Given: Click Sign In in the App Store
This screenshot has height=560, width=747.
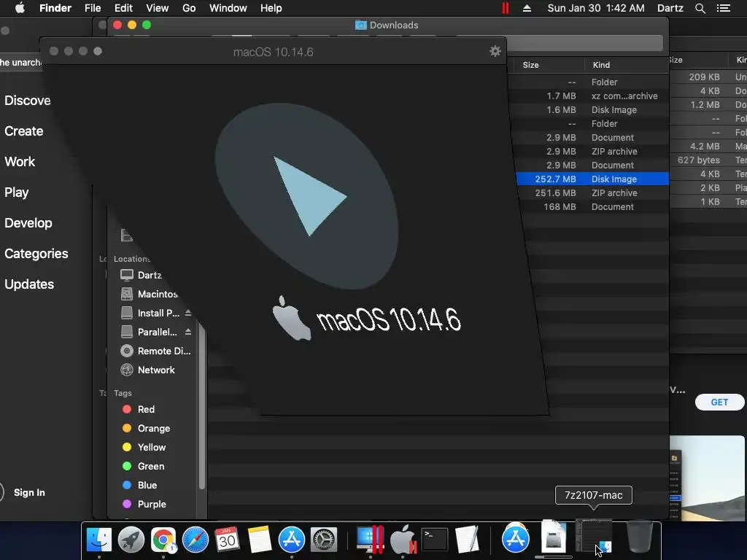Looking at the screenshot, I should click(x=29, y=492).
